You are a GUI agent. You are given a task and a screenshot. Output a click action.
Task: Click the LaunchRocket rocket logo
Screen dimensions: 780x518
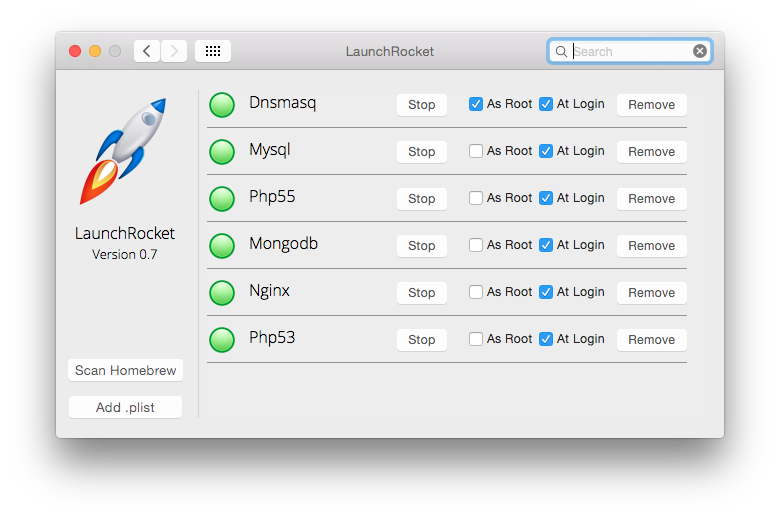[124, 151]
